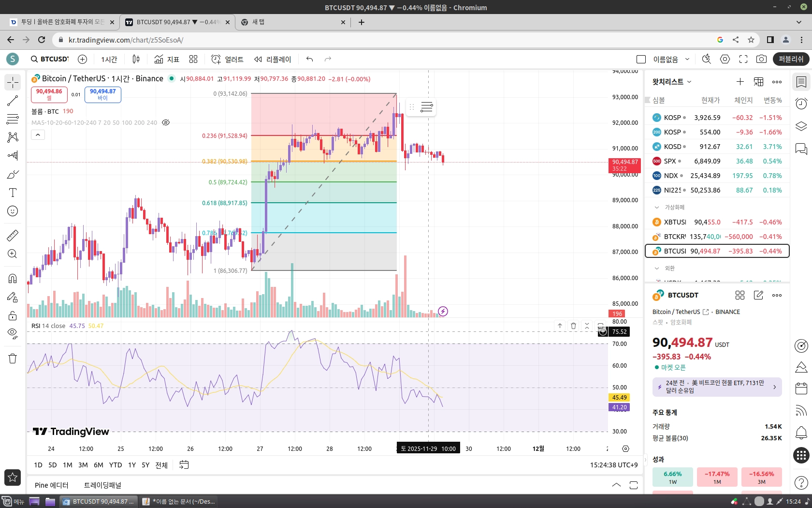Take a chart snapshot with camera icon
This screenshot has width=812, height=508.
click(761, 59)
